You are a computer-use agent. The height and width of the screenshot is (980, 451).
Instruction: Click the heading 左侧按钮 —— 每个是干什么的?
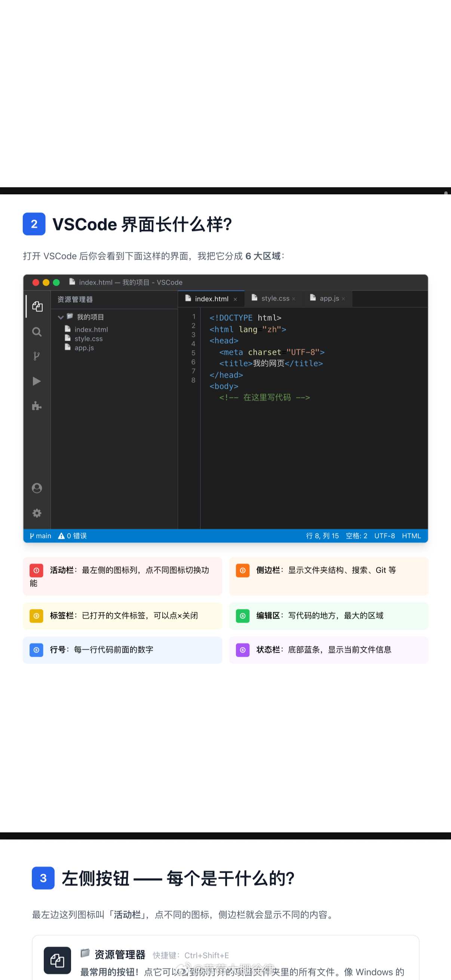[x=178, y=878]
